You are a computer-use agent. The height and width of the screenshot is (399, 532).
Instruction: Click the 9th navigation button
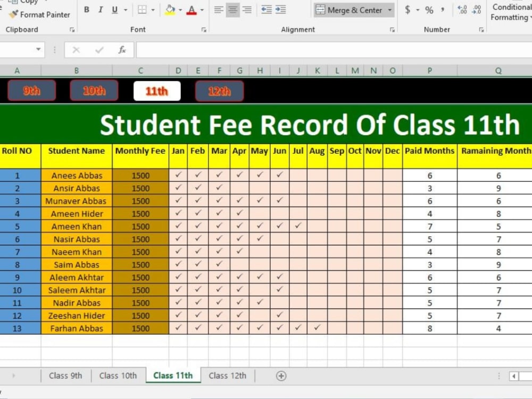click(x=31, y=90)
